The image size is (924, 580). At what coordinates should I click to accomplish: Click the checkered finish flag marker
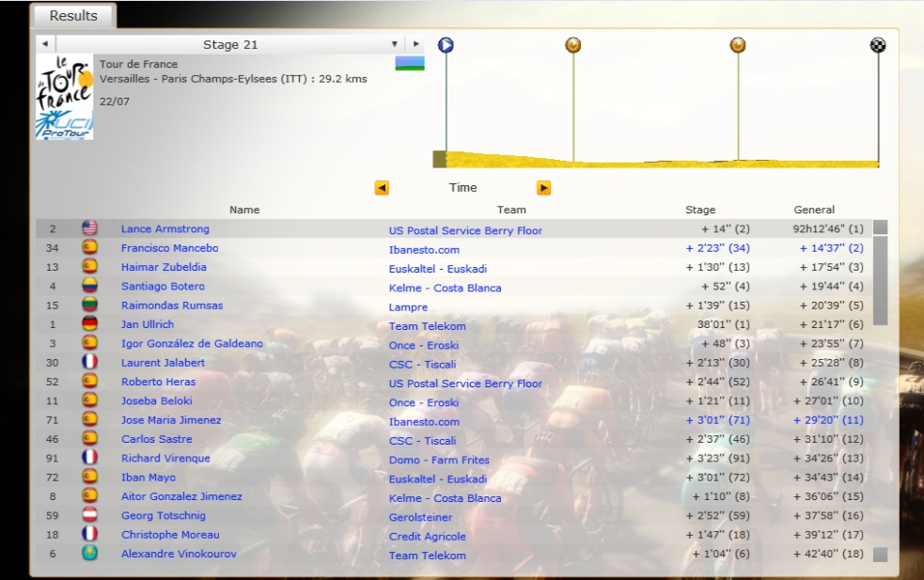pyautogui.click(x=877, y=45)
